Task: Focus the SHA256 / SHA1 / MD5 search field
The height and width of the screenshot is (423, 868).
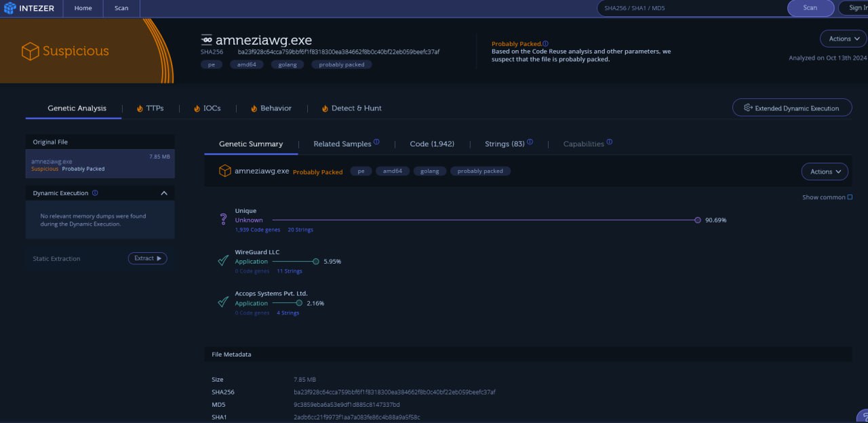Action: click(692, 8)
